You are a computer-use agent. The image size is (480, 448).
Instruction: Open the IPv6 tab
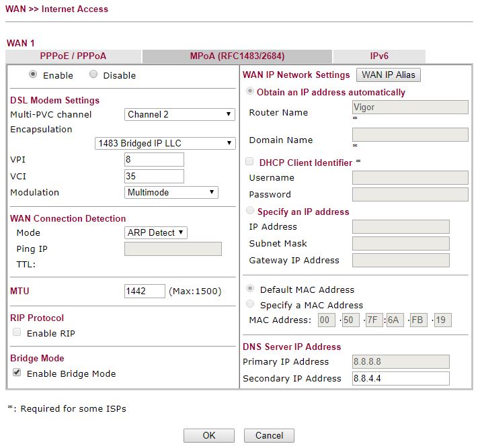coord(378,56)
